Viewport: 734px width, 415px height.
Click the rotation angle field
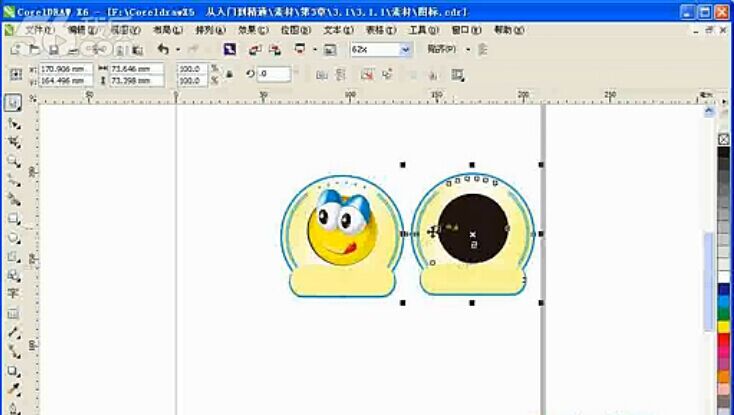[x=274, y=74]
